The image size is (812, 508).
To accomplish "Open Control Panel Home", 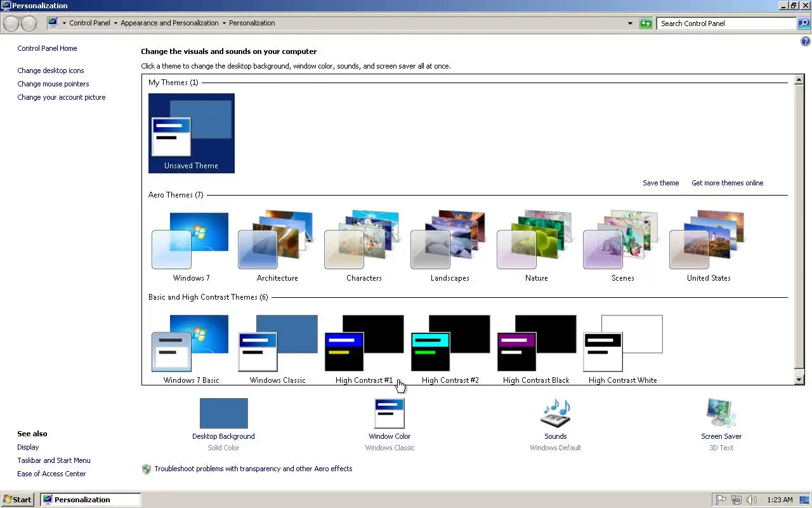I will [x=47, y=48].
